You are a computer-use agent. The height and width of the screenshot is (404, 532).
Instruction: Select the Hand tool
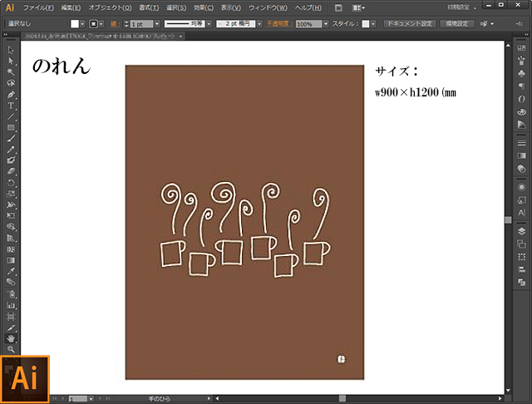click(11, 338)
